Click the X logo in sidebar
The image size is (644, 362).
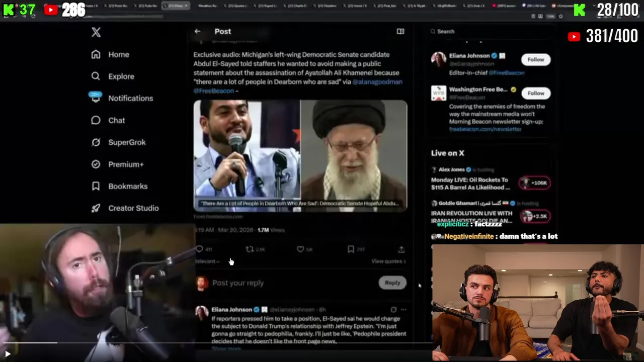tap(96, 32)
